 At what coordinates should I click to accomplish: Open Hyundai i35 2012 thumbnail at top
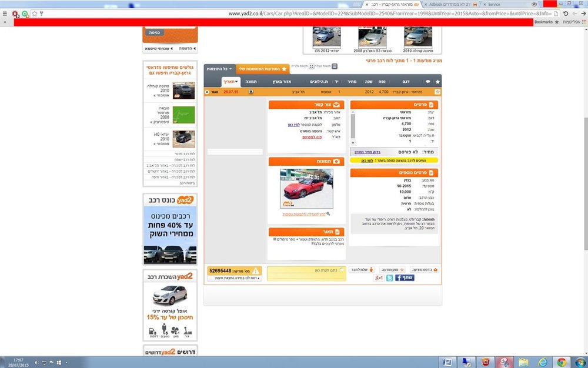click(326, 39)
